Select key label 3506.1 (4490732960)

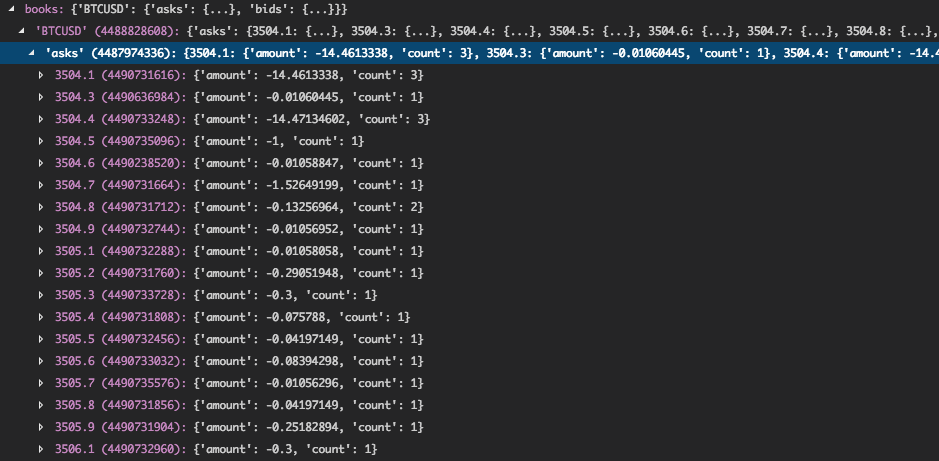[x=120, y=449]
